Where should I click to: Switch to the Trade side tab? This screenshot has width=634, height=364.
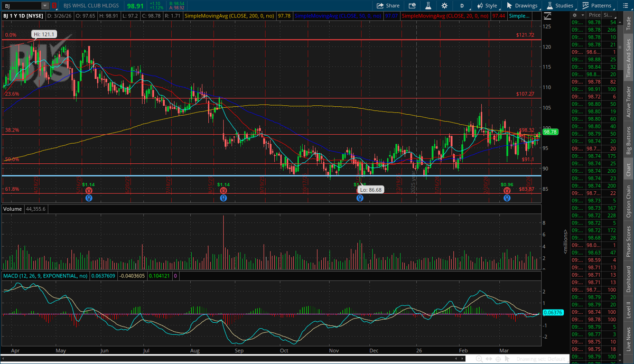click(x=628, y=22)
